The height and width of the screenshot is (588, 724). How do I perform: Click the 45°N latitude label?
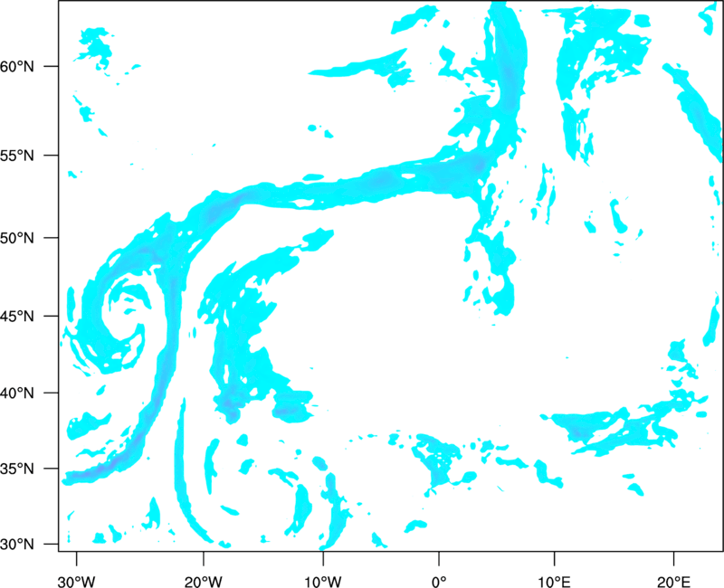click(x=17, y=316)
